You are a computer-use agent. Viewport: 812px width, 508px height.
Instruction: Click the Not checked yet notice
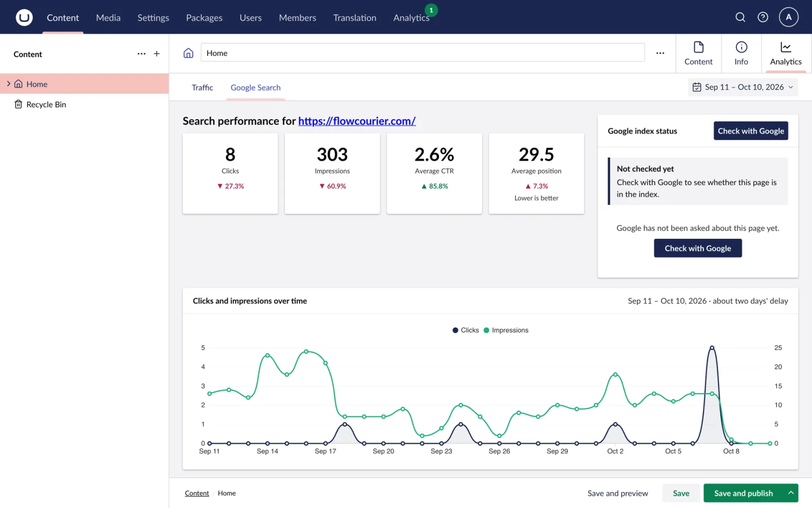(698, 181)
